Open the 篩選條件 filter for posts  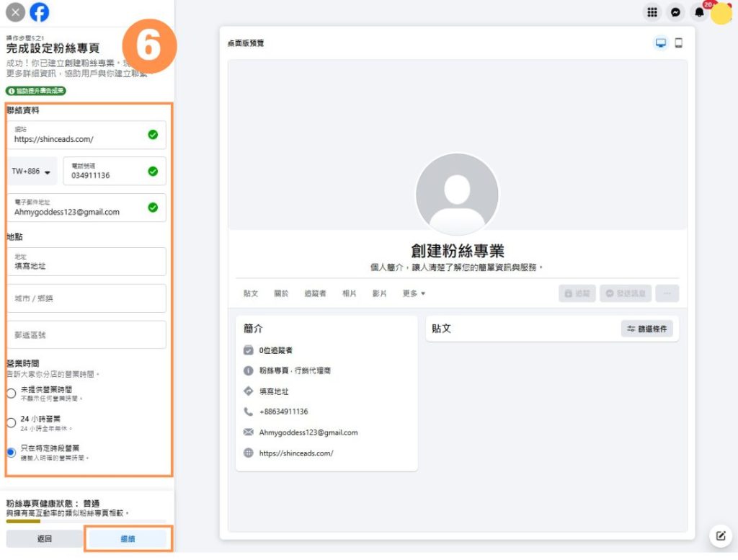click(646, 329)
